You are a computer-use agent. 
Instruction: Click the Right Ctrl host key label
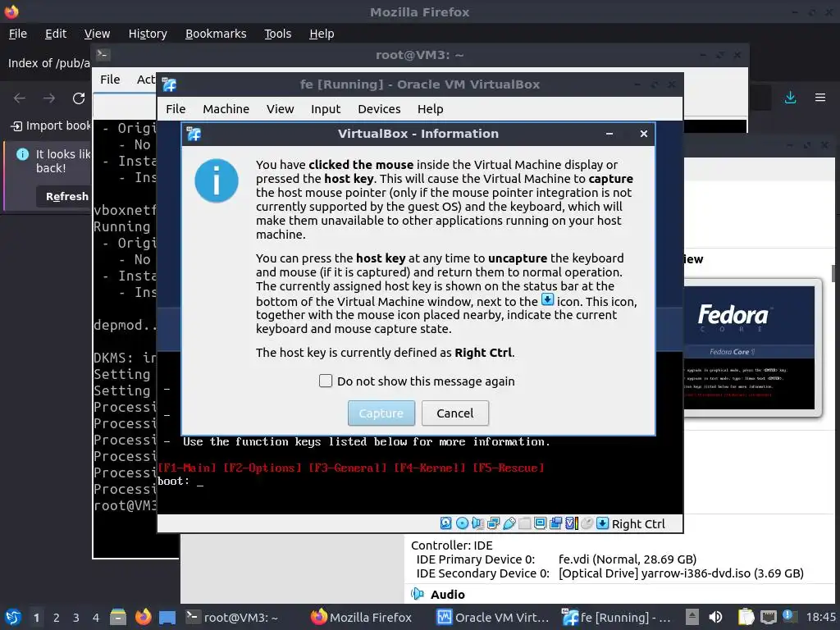tap(638, 524)
